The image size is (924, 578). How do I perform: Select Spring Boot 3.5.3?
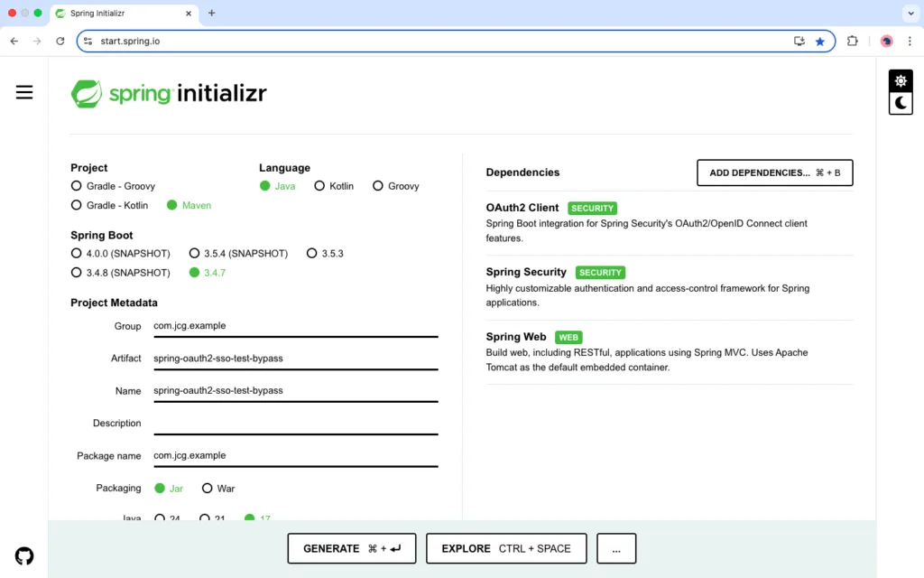[325, 253]
